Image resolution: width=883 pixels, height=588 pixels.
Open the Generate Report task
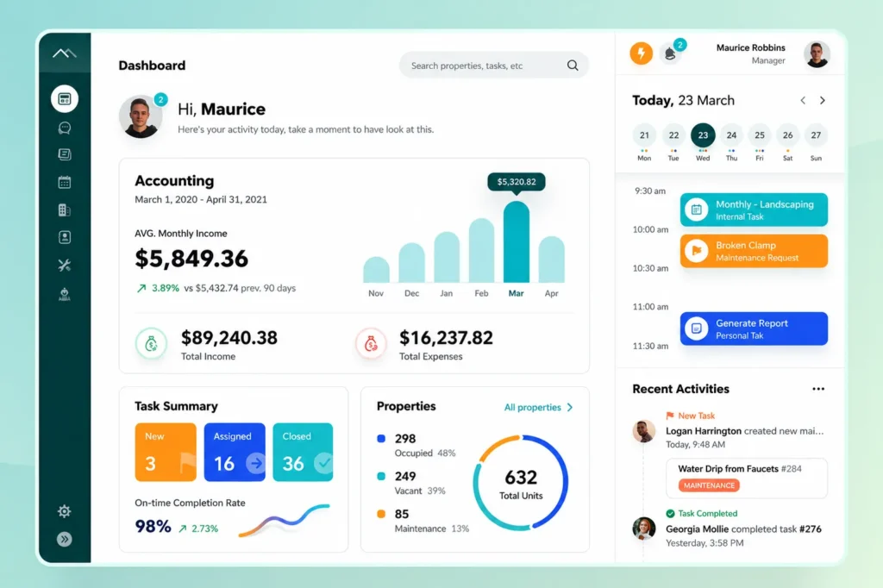point(754,328)
